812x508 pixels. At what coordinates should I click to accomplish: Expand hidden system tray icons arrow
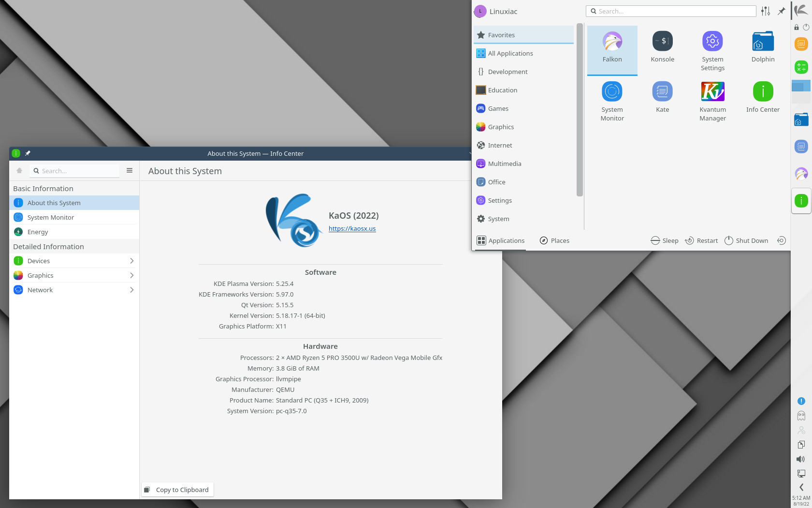801,487
